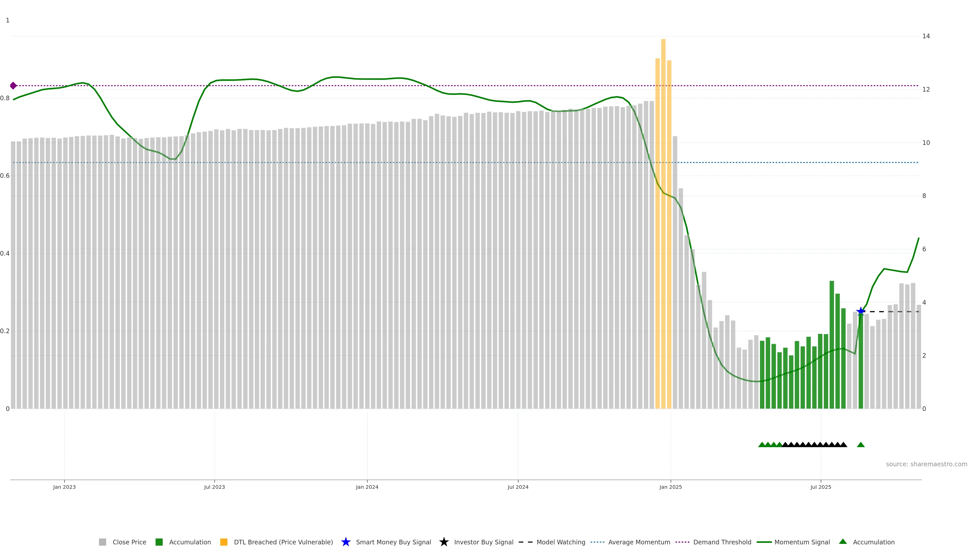Click the Jul 2023 axis label
The image size is (980, 551).
(x=214, y=487)
